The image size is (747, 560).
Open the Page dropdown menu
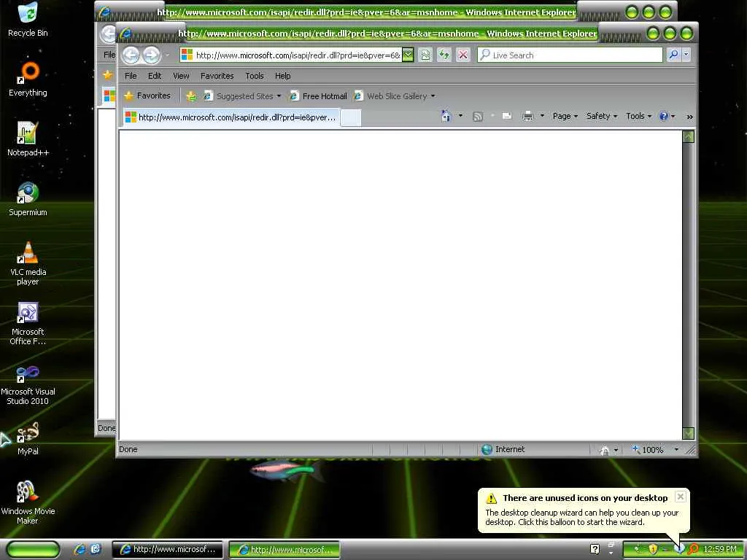pos(565,116)
